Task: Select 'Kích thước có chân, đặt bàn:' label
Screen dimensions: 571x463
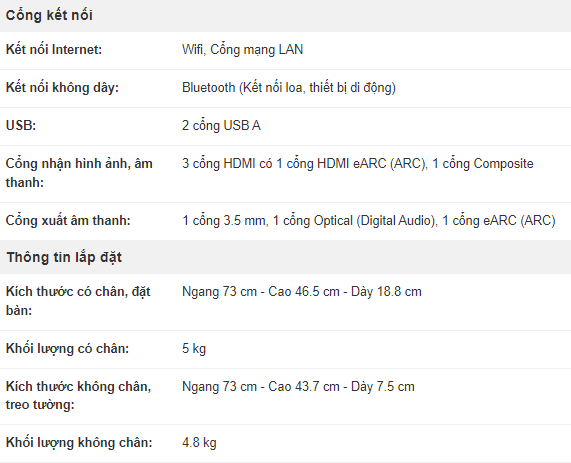Action: pos(78,301)
